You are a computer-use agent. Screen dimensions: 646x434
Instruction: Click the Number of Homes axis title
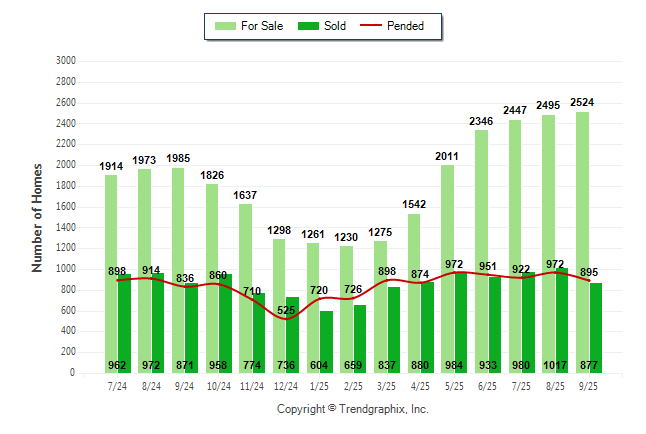click(x=38, y=217)
